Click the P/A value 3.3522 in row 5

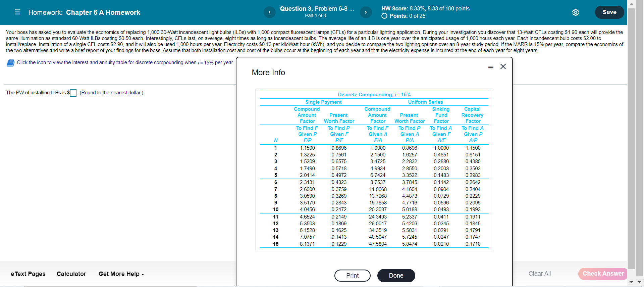tap(410, 175)
